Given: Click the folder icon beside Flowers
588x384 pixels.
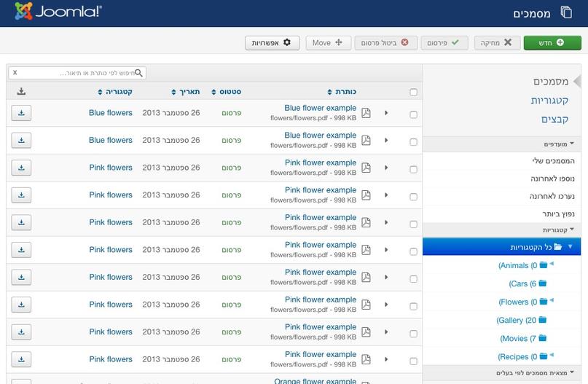Looking at the screenshot, I should [544, 302].
